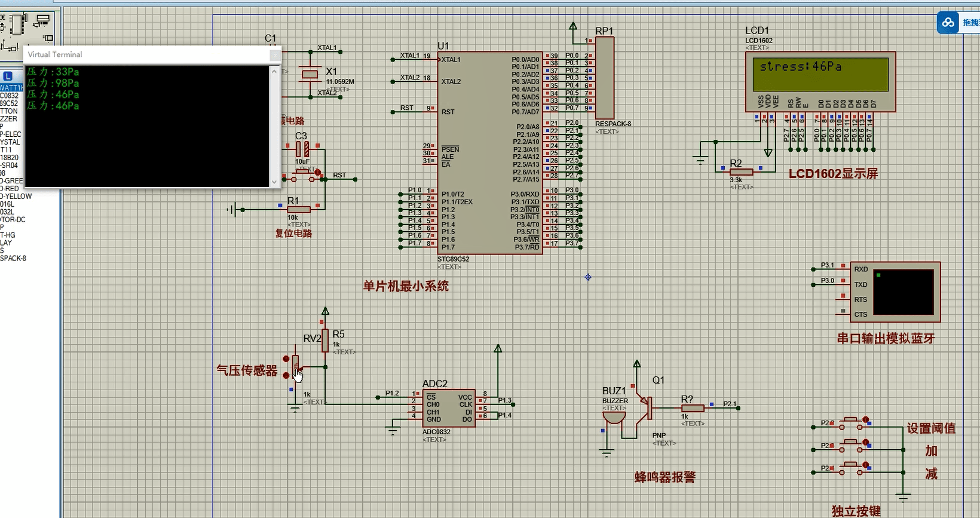This screenshot has height=518, width=980.
Task: Close the Virtual Terminal window
Action: [x=274, y=55]
